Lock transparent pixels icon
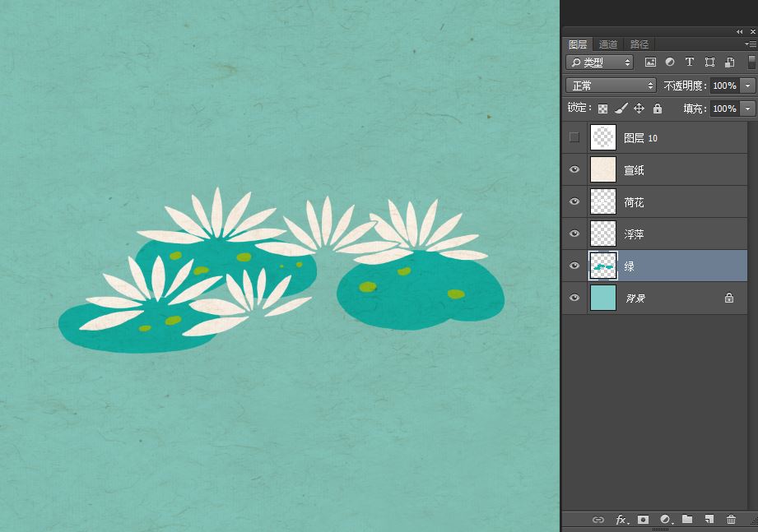Viewport: 758px width, 532px height. tap(602, 109)
